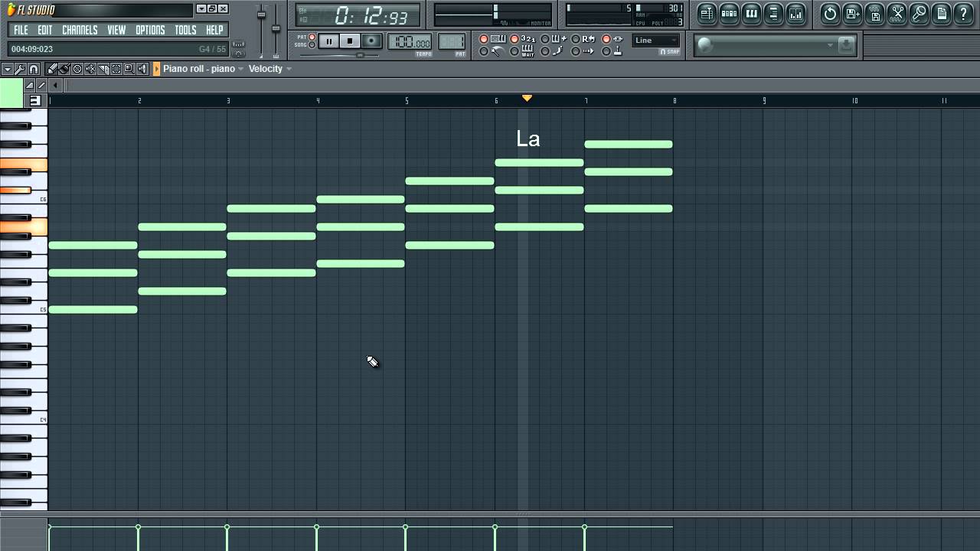Open the FILE menu
Image resolution: width=980 pixels, height=551 pixels.
(21, 30)
